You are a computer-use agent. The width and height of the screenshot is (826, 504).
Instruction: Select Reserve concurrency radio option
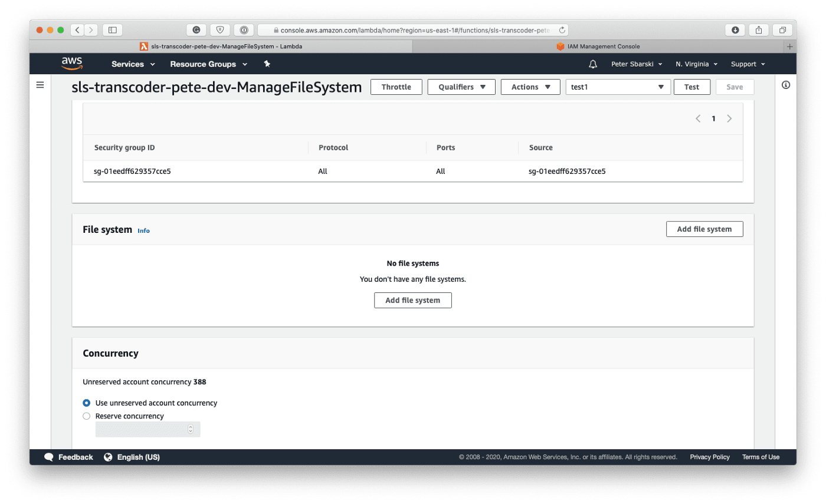87,416
